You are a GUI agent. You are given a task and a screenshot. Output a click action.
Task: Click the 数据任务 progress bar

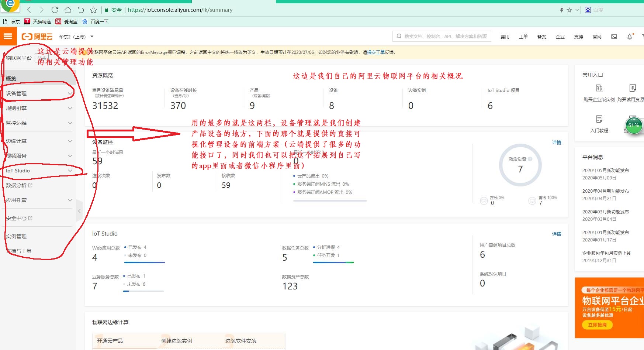pyautogui.click(x=333, y=262)
